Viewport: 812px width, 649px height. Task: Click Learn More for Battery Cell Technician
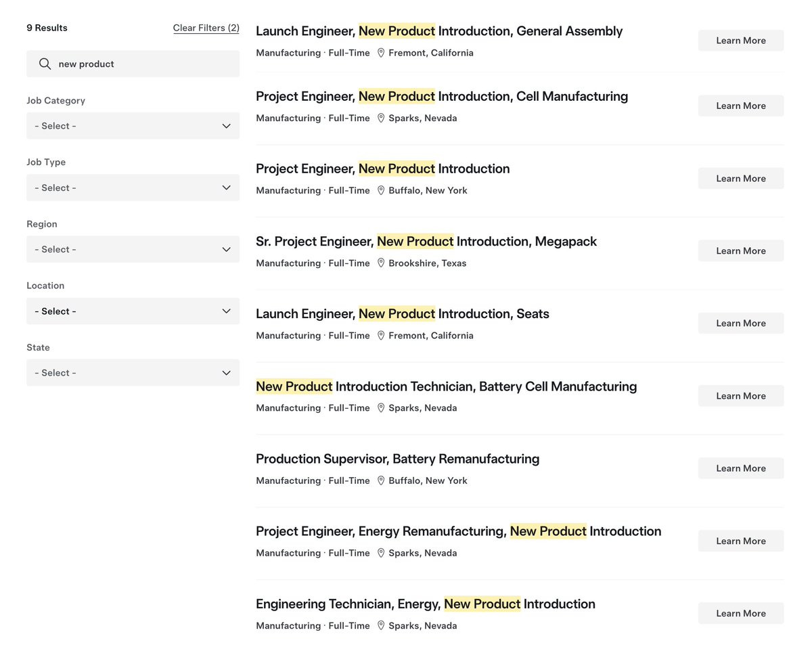tap(740, 396)
